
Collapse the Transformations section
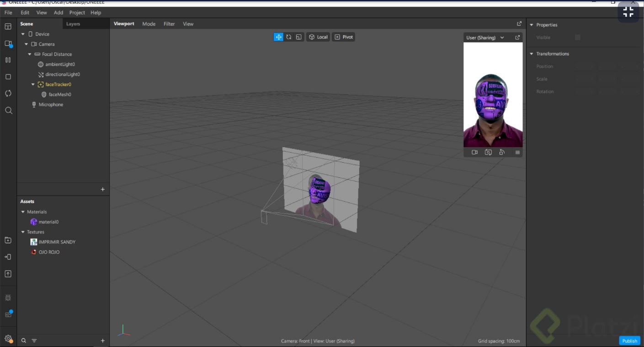tap(532, 54)
